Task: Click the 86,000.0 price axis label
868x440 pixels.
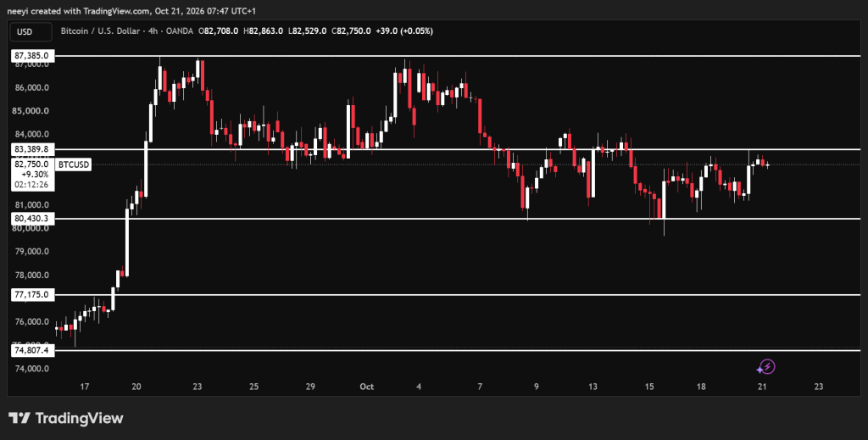Action: click(x=32, y=87)
